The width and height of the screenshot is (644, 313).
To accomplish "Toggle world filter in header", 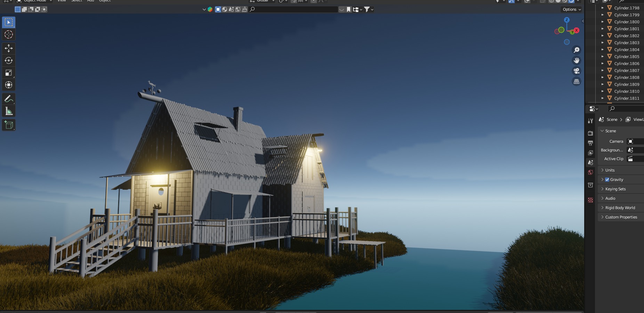I will pyautogui.click(x=238, y=9).
